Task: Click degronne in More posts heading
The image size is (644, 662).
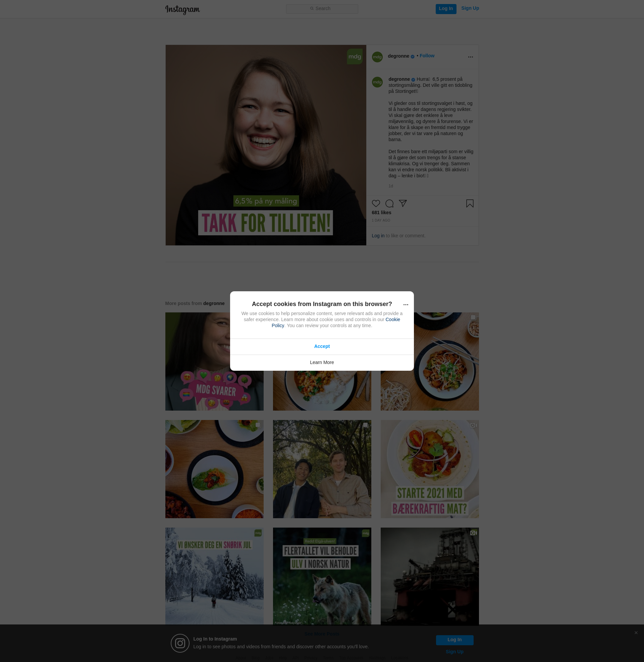Action: click(x=214, y=303)
